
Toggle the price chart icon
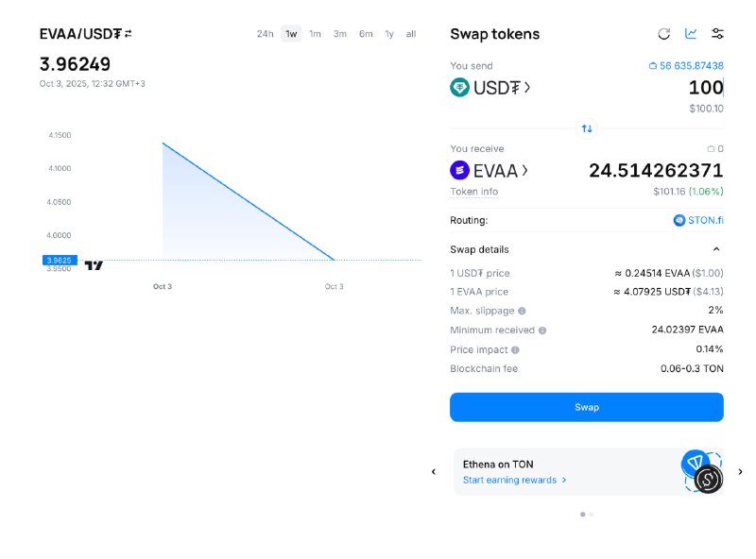tap(691, 34)
